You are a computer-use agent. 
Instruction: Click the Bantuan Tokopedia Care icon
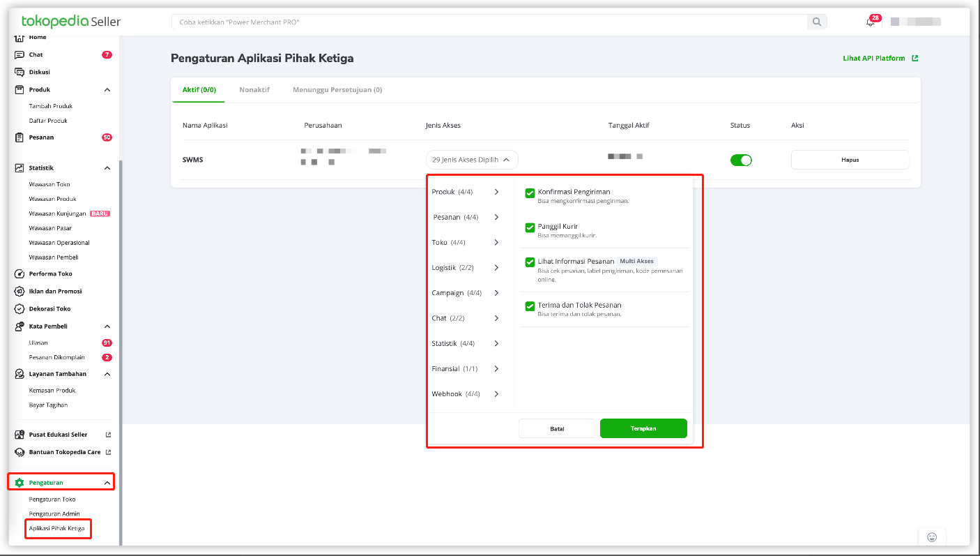click(20, 452)
